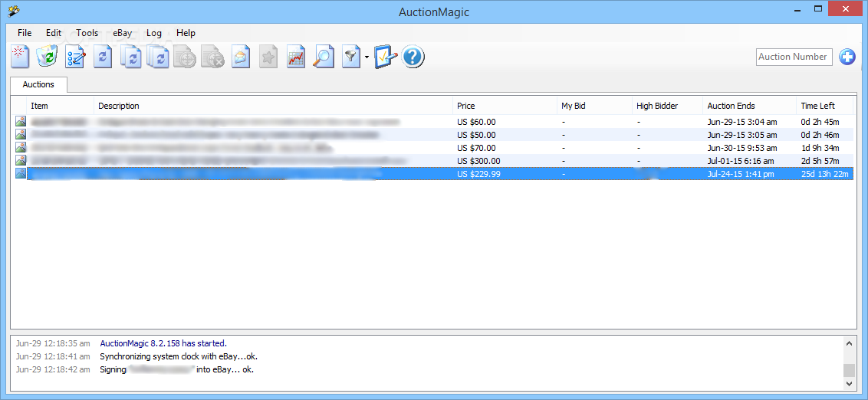Select the Auctions tab
Viewport: 868px width, 400px height.
[x=38, y=84]
